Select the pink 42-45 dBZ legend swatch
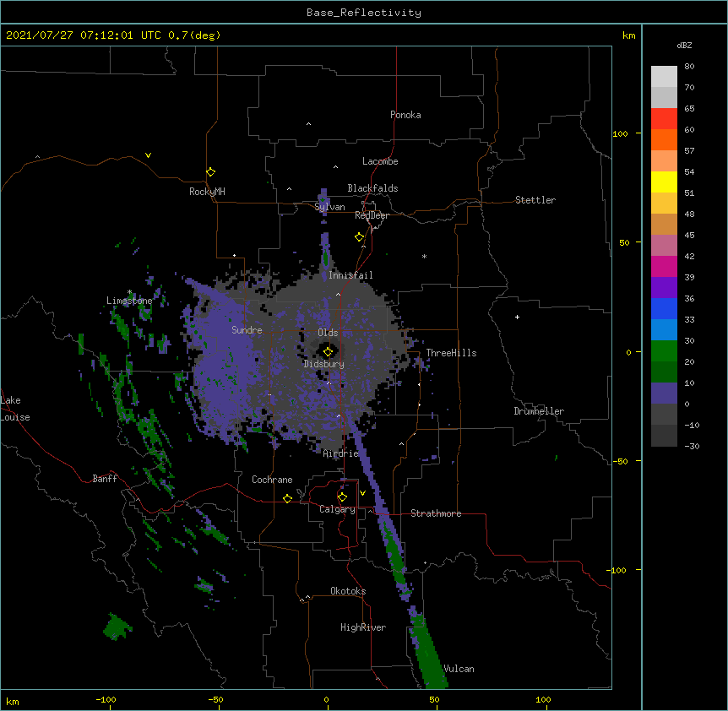This screenshot has height=711, width=728. (664, 246)
